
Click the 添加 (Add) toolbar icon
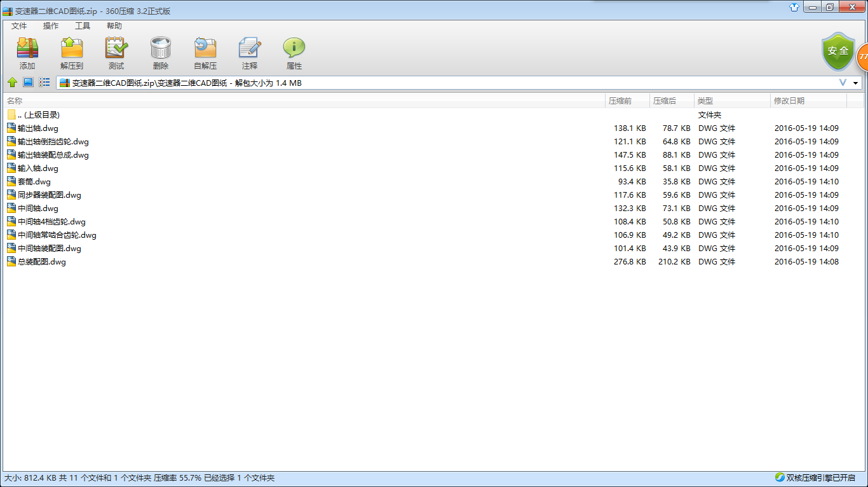(x=27, y=48)
